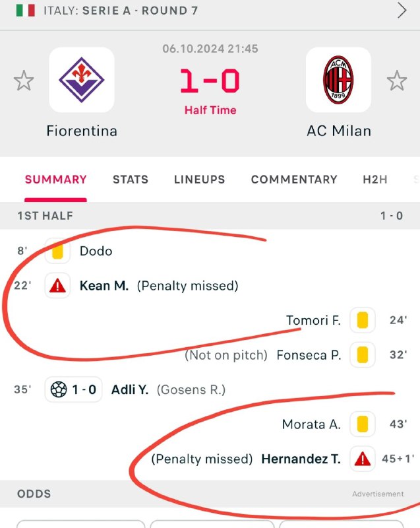Open league page with right chevron

coord(402,11)
